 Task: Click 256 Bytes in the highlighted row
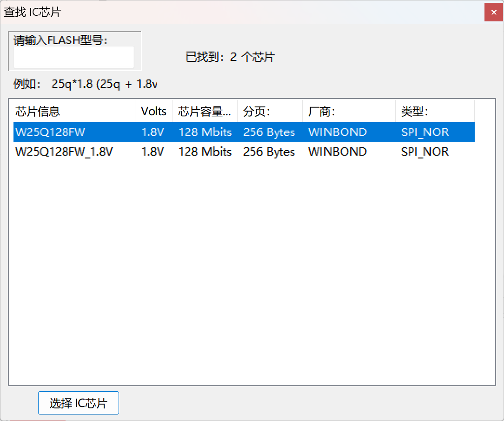click(269, 132)
